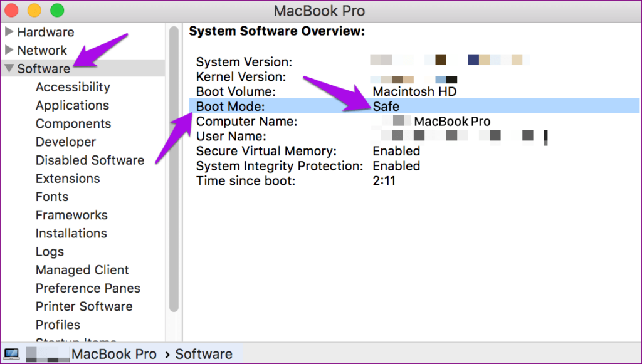The width and height of the screenshot is (642, 364).
Task: View installed Fonts
Action: click(x=52, y=197)
